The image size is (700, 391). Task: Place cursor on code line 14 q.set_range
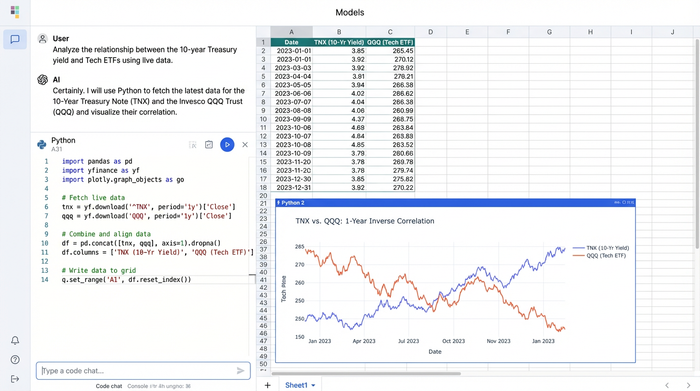click(126, 279)
